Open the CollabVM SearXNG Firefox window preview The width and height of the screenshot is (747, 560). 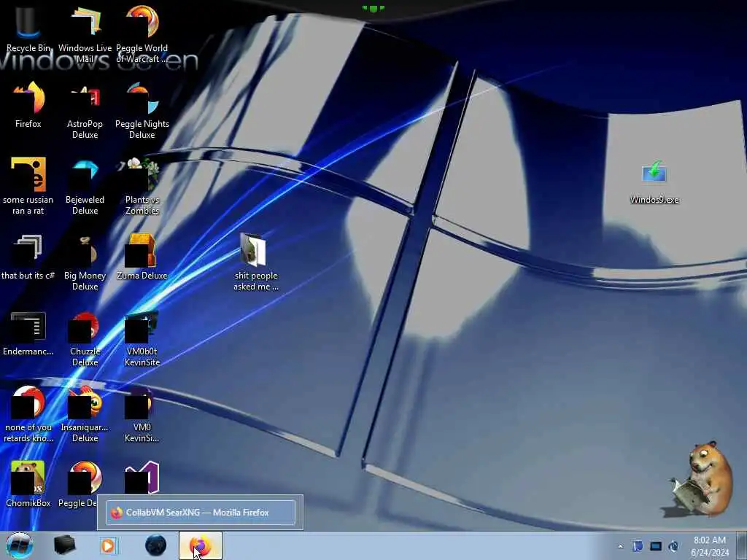click(200, 513)
